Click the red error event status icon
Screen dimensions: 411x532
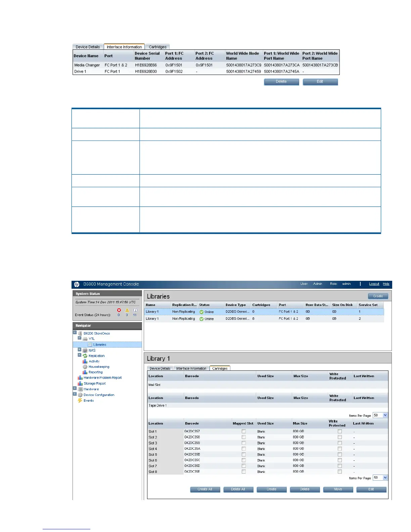click(119, 310)
